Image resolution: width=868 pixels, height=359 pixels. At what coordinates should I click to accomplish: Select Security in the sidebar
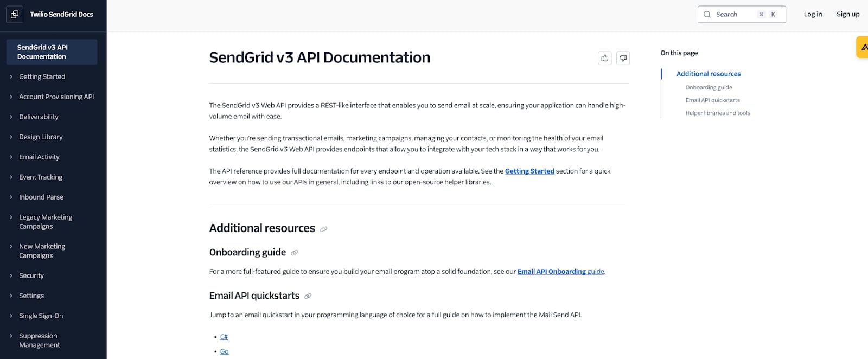[x=31, y=276]
